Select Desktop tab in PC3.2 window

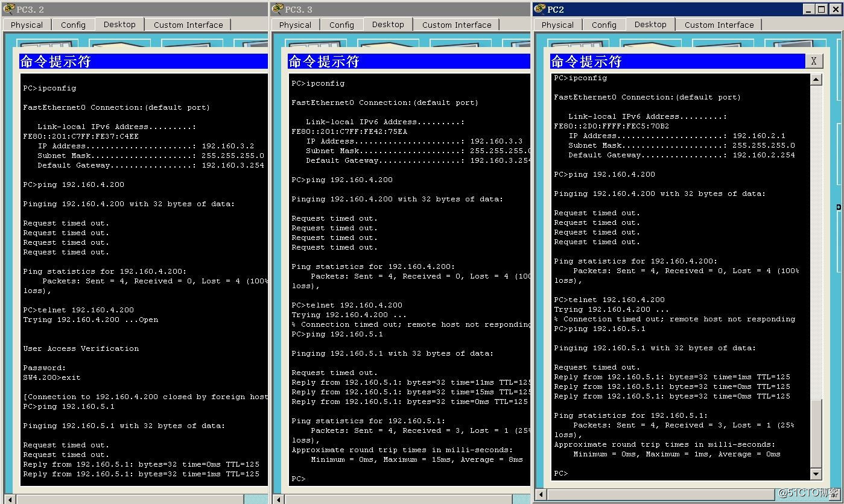[x=119, y=24]
